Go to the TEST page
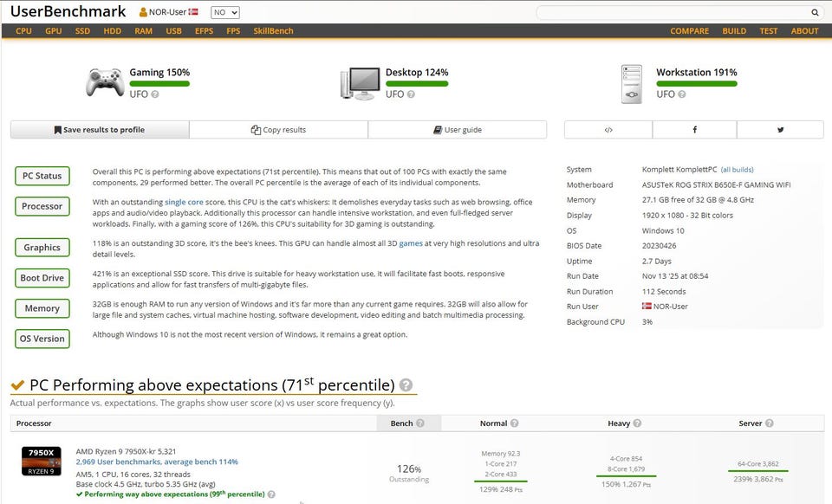The height and width of the screenshot is (504, 832). pyautogui.click(x=769, y=30)
